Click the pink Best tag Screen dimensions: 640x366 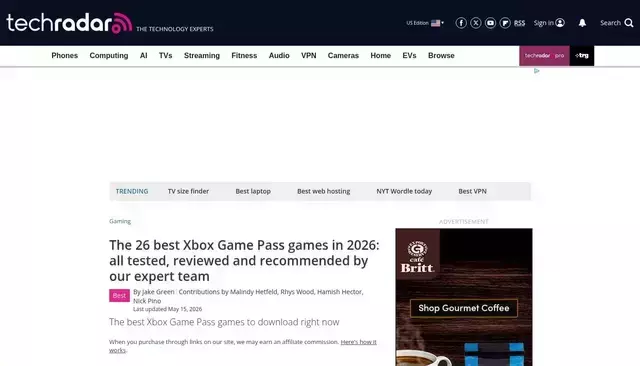pyautogui.click(x=119, y=295)
